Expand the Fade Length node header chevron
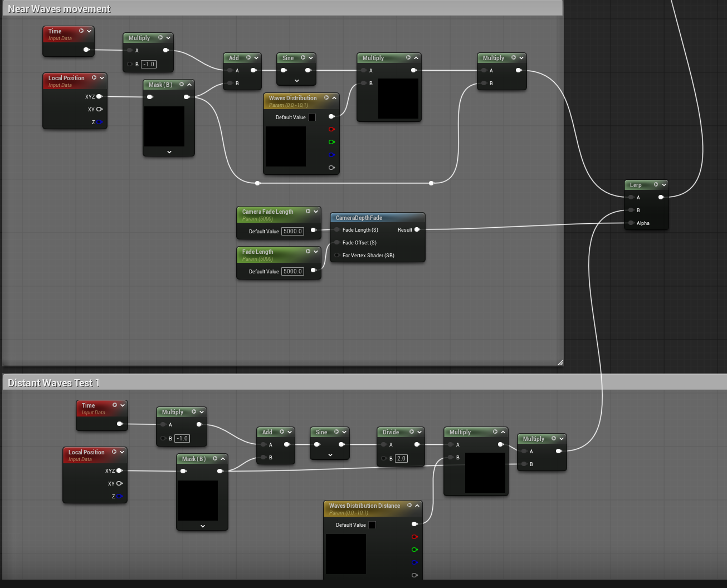The height and width of the screenshot is (588, 727). (x=316, y=252)
